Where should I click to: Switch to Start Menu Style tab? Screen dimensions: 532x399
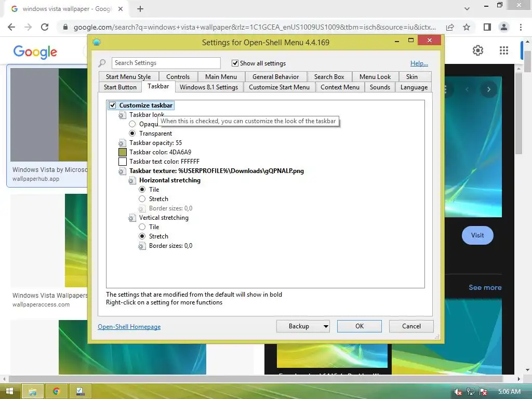[x=128, y=77]
